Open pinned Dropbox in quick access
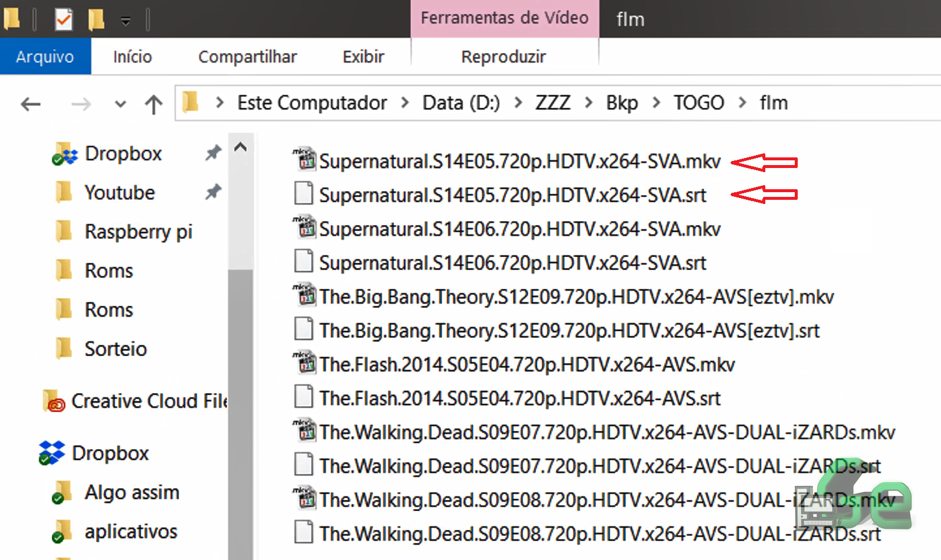This screenshot has height=560, width=941. [123, 154]
